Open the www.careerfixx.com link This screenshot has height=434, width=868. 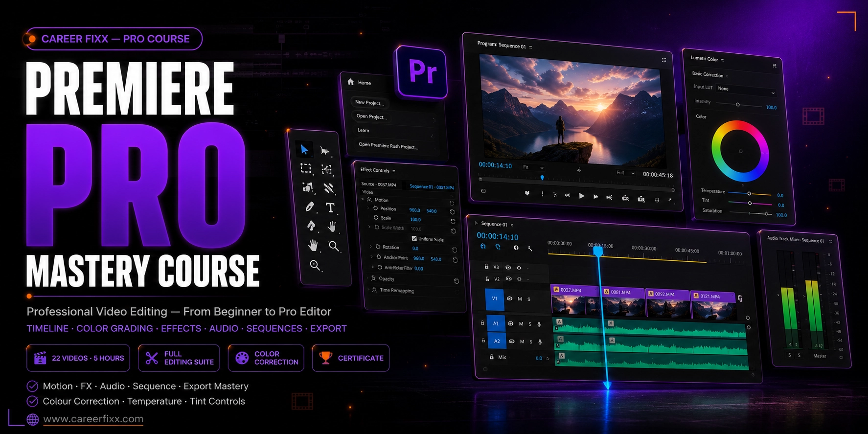(x=93, y=419)
